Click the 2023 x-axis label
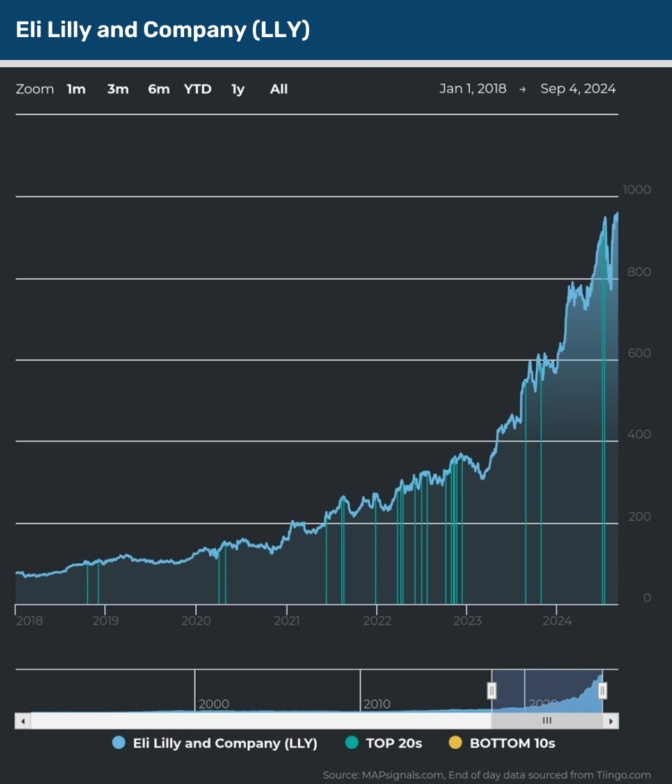The height and width of the screenshot is (784, 672). click(467, 620)
